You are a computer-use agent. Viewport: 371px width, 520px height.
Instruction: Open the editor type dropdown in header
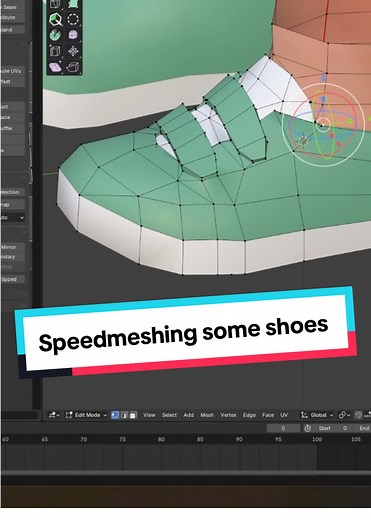(x=54, y=415)
